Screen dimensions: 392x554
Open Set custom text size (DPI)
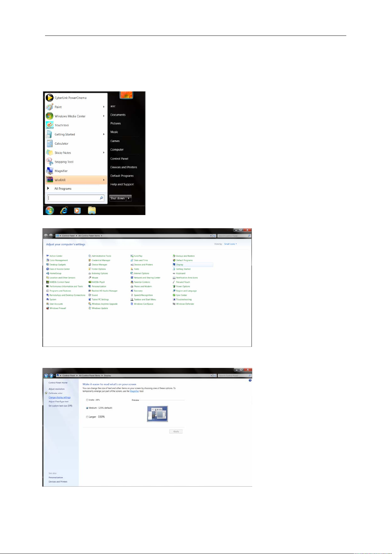click(x=61, y=406)
